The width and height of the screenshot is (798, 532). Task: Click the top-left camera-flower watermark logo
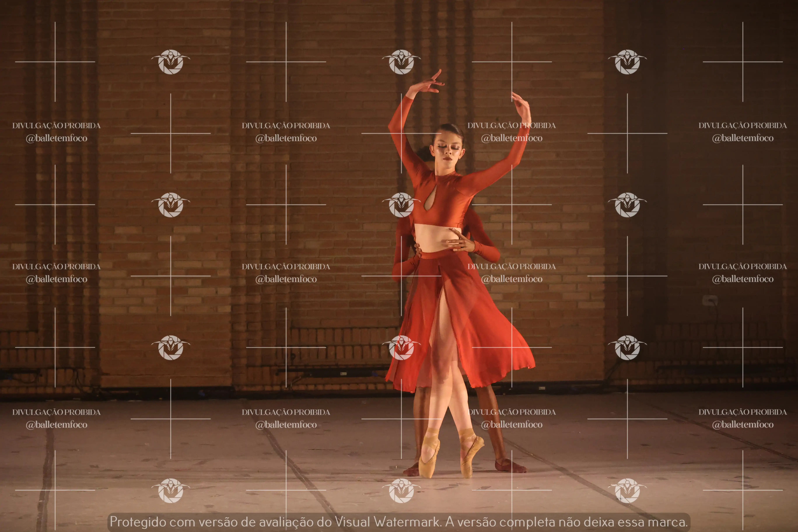click(x=171, y=62)
